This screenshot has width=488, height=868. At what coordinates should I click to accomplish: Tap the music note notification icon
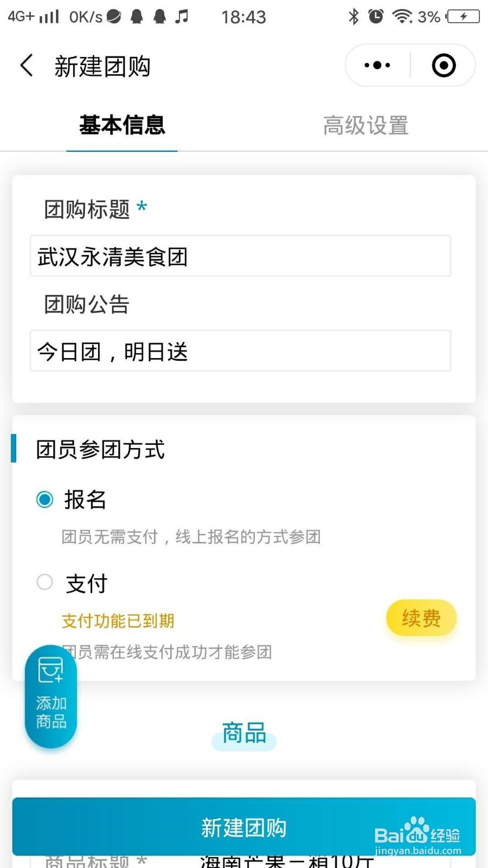(x=182, y=17)
